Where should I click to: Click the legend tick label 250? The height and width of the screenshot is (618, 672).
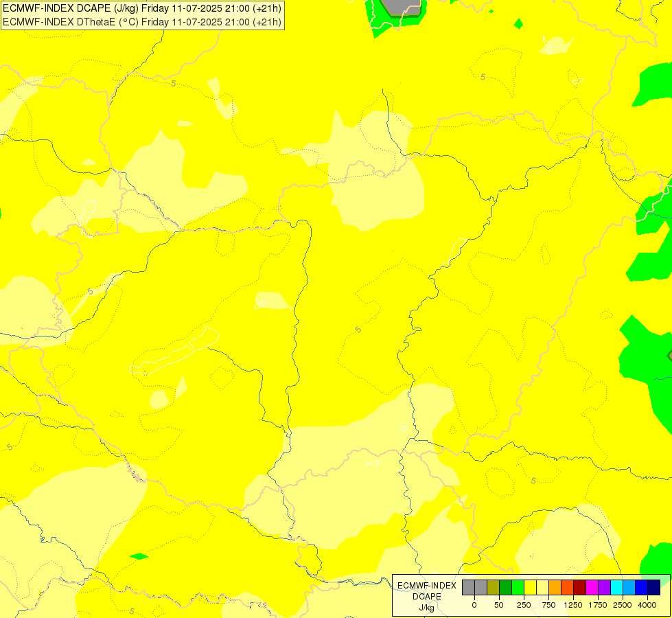point(524,605)
